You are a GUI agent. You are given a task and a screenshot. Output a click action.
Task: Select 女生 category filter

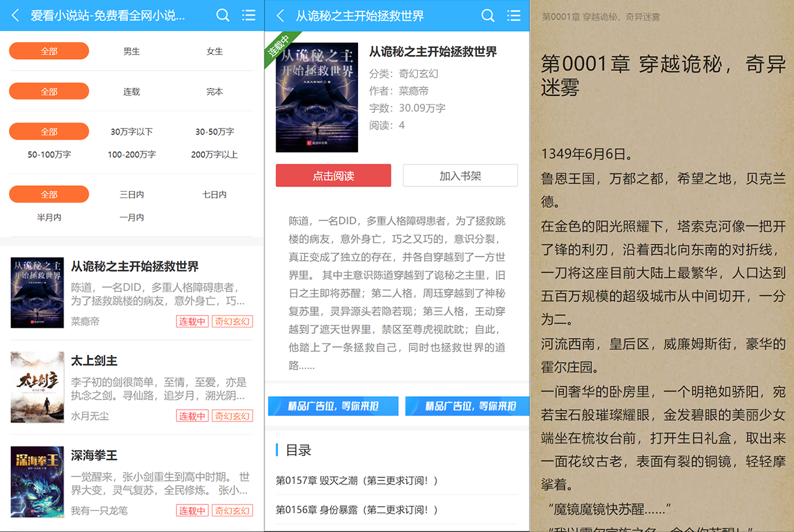tap(214, 51)
